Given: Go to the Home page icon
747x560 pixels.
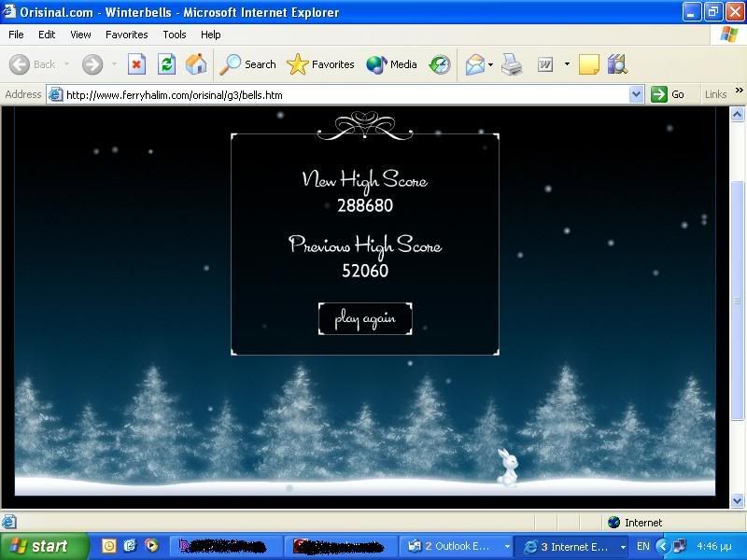Looking at the screenshot, I should (x=196, y=64).
